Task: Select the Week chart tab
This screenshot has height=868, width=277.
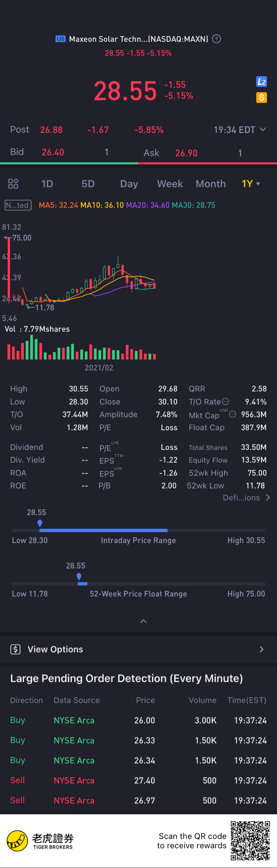Action: pos(170,184)
